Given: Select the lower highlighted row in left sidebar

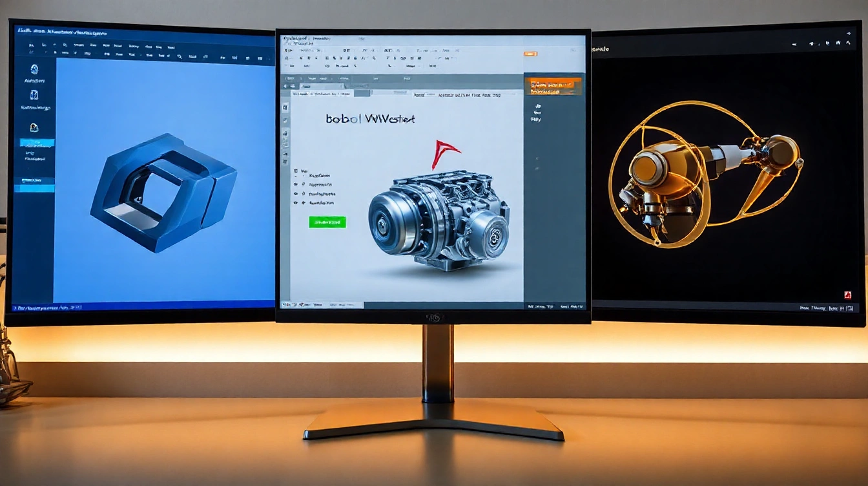Looking at the screenshot, I should (x=37, y=188).
